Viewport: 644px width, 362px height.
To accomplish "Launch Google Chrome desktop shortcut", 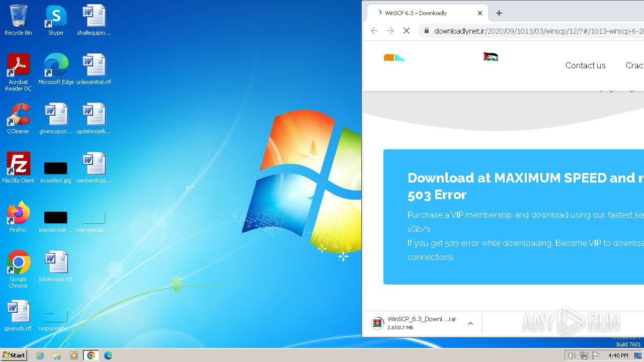I will (18, 269).
